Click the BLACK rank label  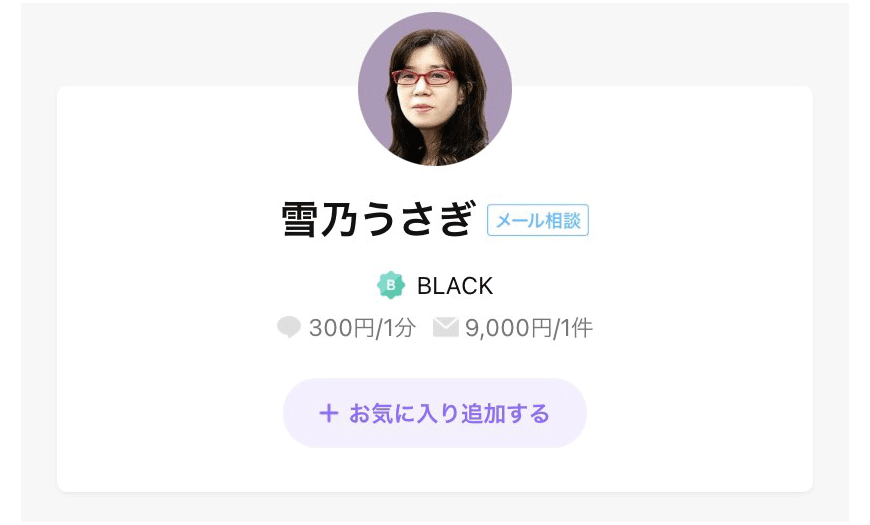pos(455,286)
